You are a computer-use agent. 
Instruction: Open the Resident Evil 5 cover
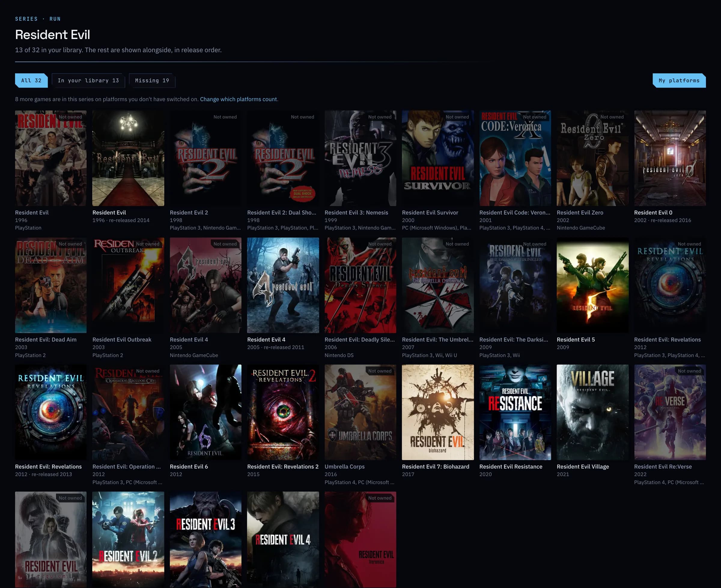(593, 285)
